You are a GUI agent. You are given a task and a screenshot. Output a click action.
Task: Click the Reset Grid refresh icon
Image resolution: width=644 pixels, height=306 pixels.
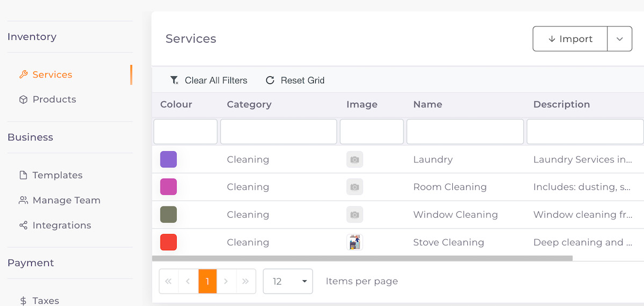[270, 80]
